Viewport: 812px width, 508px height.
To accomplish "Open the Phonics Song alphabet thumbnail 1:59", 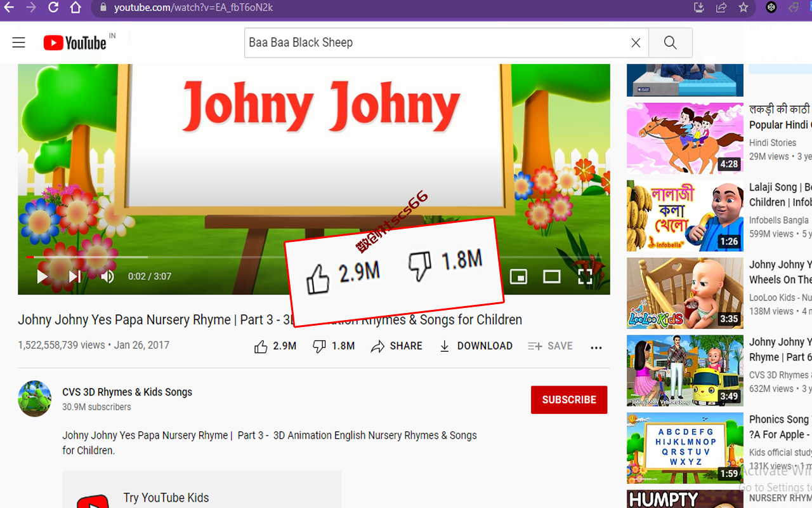I will (x=685, y=448).
